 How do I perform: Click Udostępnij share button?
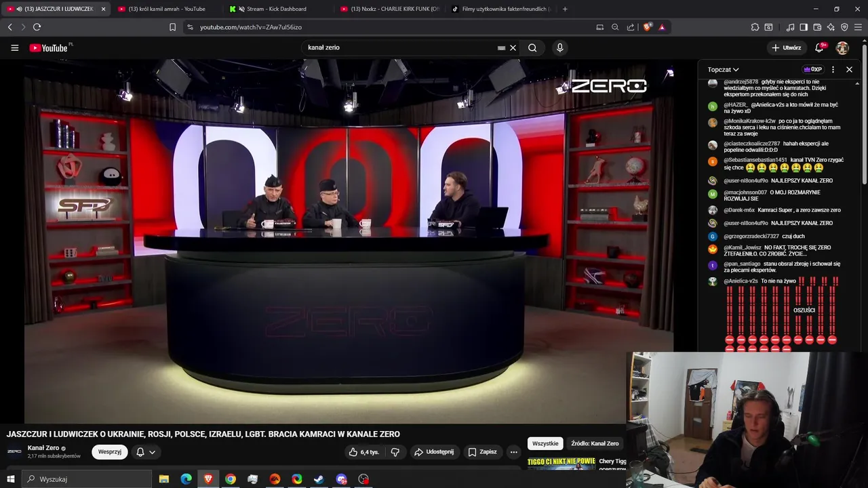[435, 452]
